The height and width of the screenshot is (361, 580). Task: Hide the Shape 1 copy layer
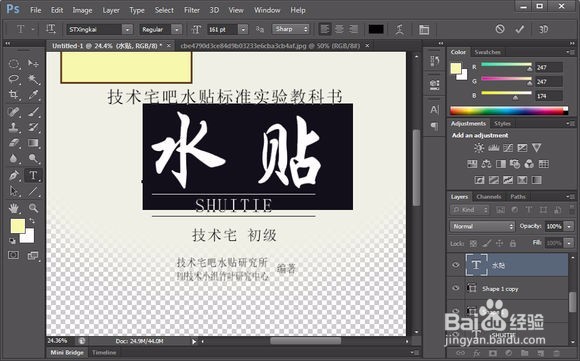point(456,288)
